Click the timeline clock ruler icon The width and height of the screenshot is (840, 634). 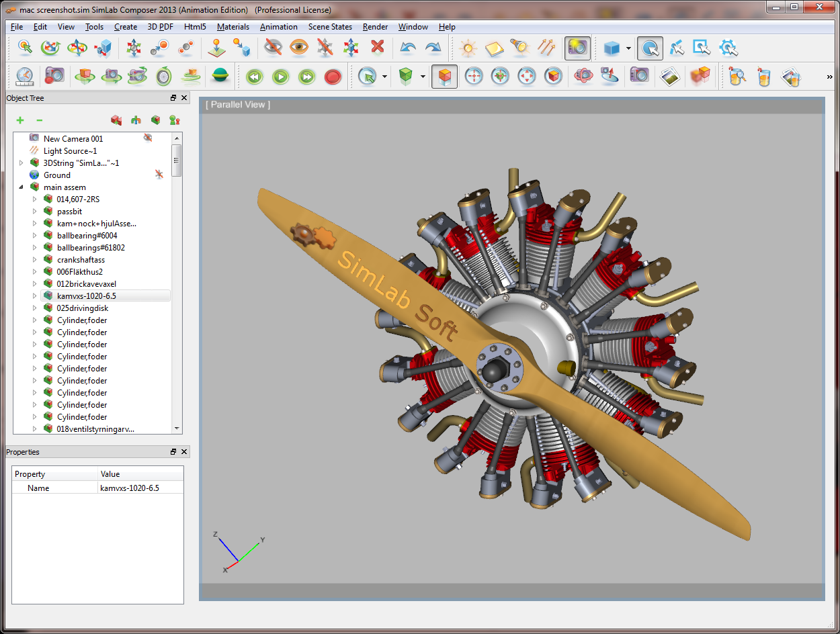[24, 77]
